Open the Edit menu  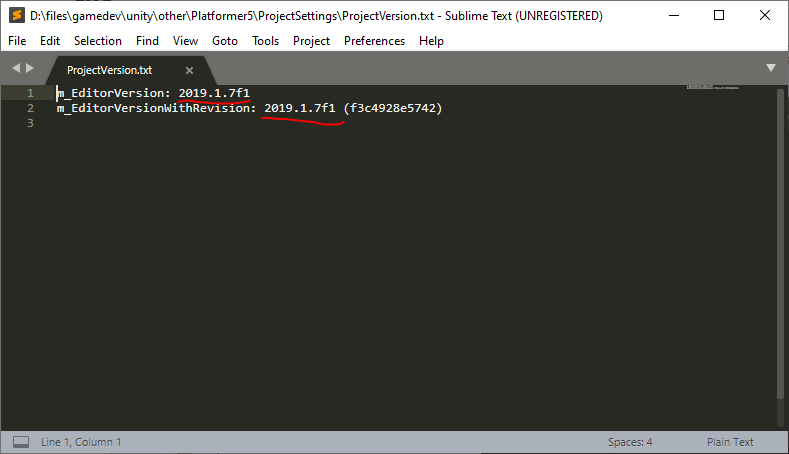50,41
